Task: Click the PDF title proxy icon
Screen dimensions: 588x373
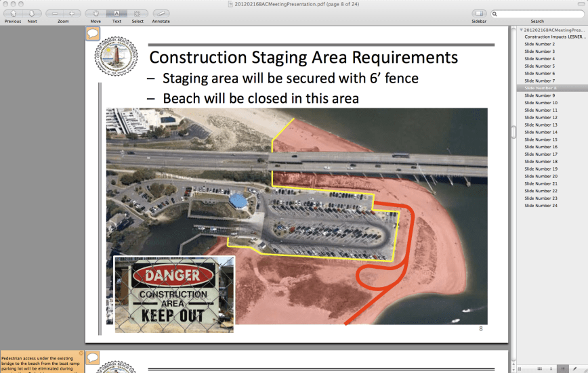Action: coord(230,4)
